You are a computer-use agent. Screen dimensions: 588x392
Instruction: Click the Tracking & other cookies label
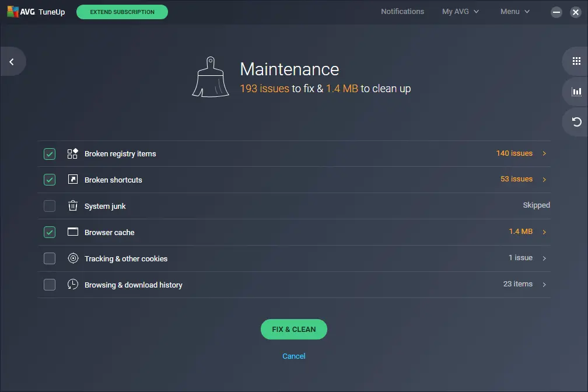[126, 259]
